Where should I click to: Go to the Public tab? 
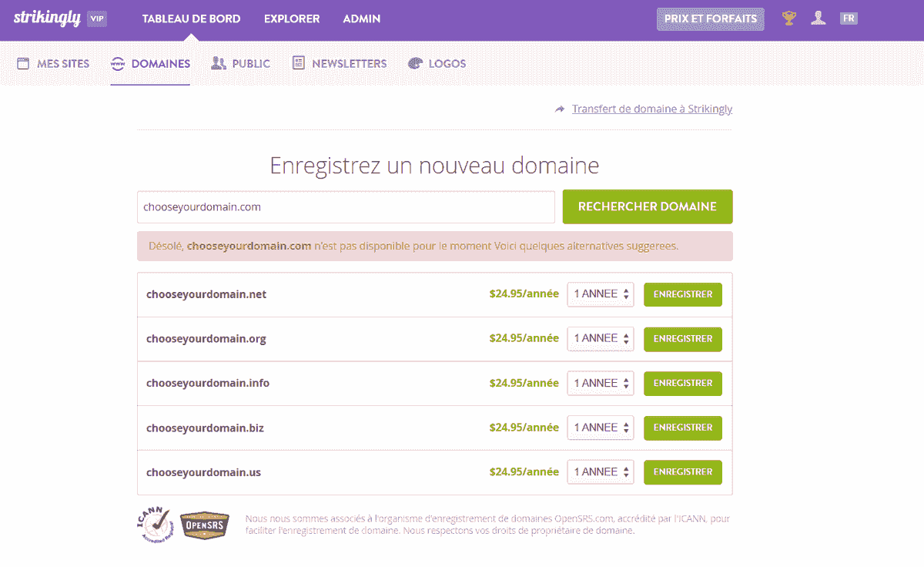click(x=240, y=63)
